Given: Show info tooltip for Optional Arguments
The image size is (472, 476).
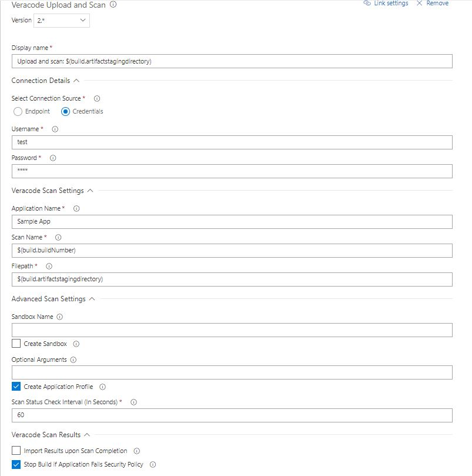Looking at the screenshot, I should coord(73,360).
